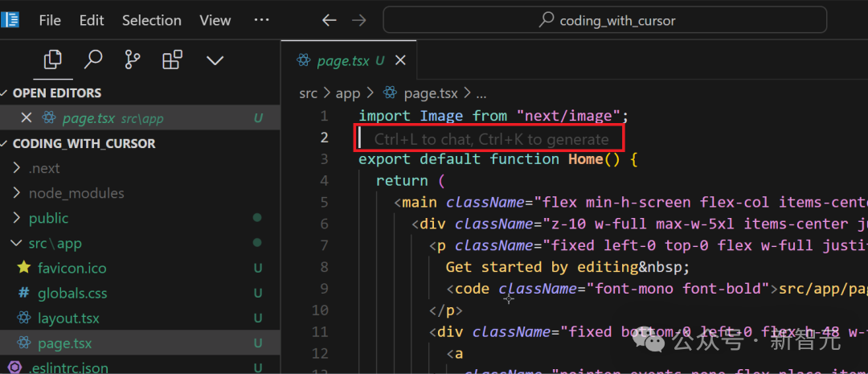Click the U status badge beside globals.css
The height and width of the screenshot is (374, 868).
[258, 293]
